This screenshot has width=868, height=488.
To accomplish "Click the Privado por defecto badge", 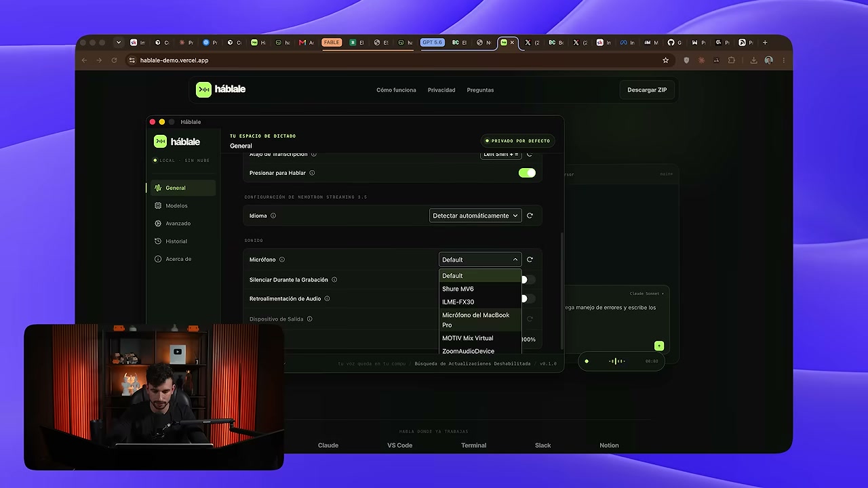I will click(x=517, y=141).
